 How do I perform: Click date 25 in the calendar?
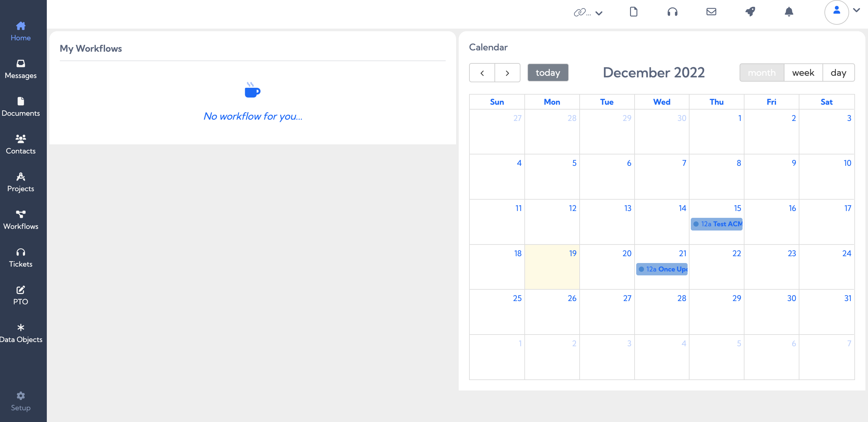click(517, 298)
